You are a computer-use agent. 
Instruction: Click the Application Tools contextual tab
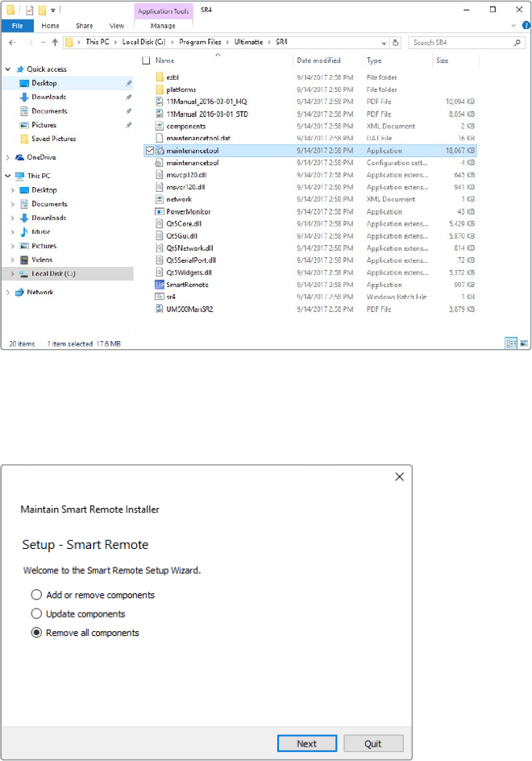click(163, 10)
